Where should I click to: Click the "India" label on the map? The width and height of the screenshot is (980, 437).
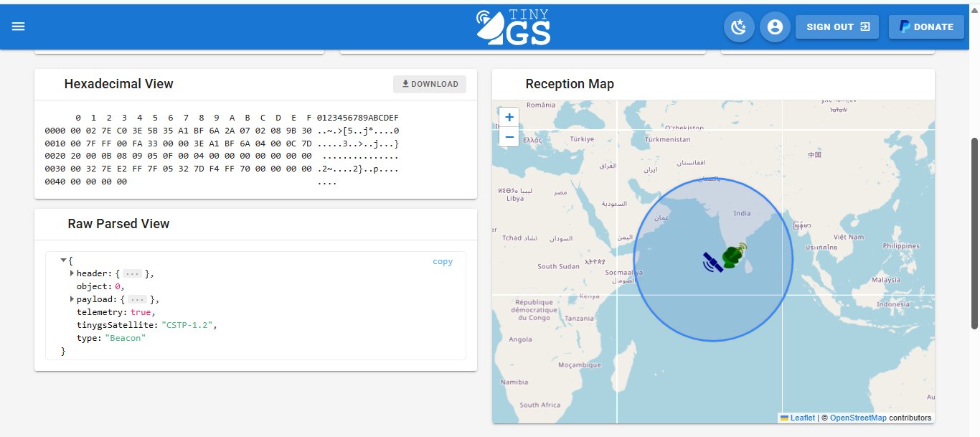tap(742, 213)
